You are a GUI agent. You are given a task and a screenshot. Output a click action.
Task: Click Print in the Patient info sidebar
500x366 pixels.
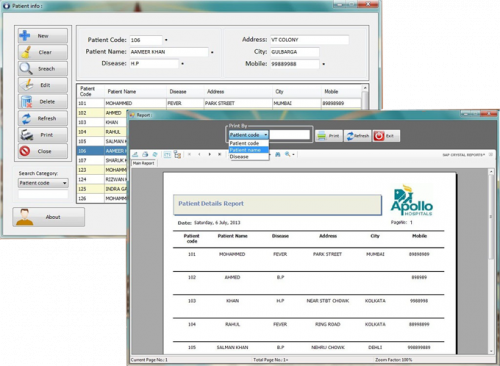43,135
